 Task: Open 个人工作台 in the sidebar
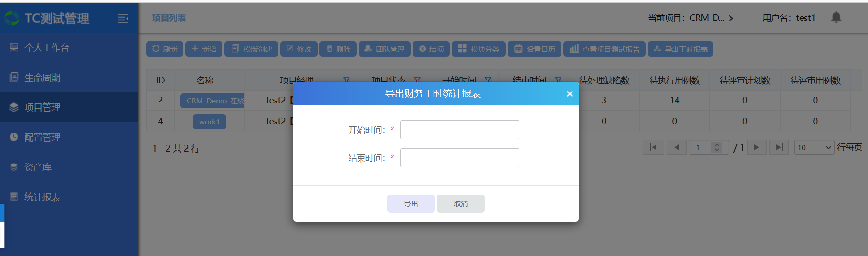click(x=69, y=48)
